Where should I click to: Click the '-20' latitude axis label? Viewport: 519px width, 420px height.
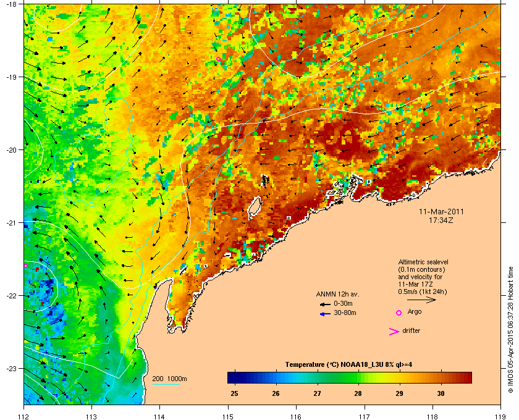click(12, 149)
